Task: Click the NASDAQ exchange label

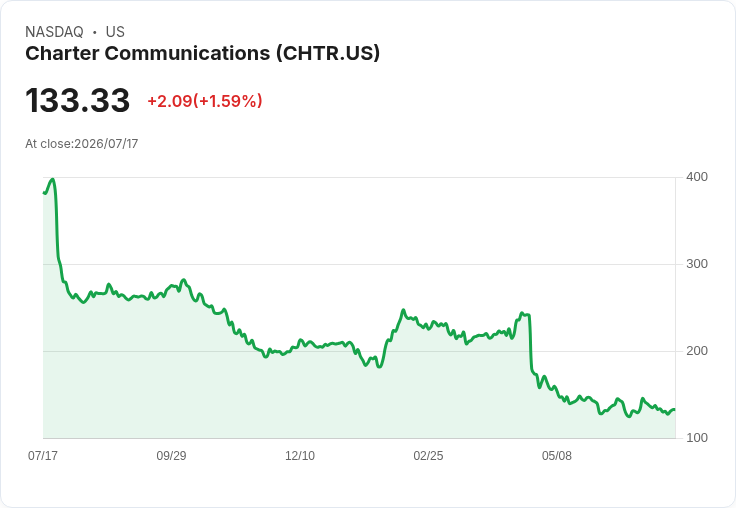Action: click(54, 32)
